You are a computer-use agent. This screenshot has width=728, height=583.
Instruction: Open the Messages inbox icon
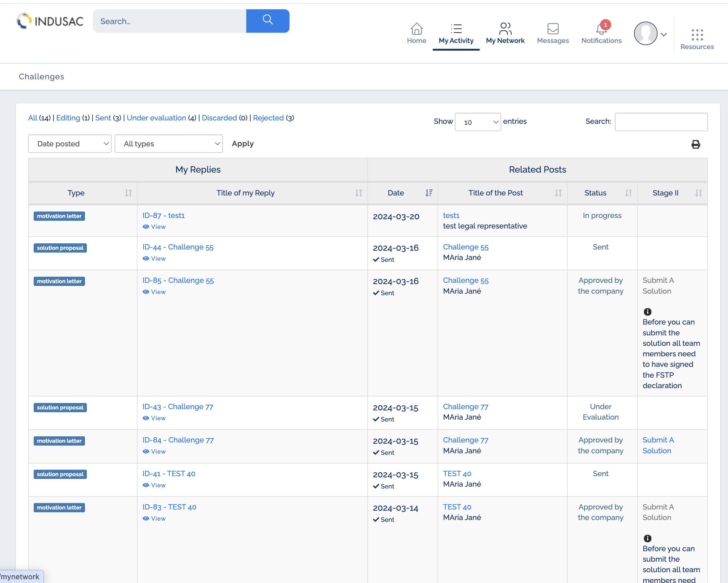coord(553,29)
